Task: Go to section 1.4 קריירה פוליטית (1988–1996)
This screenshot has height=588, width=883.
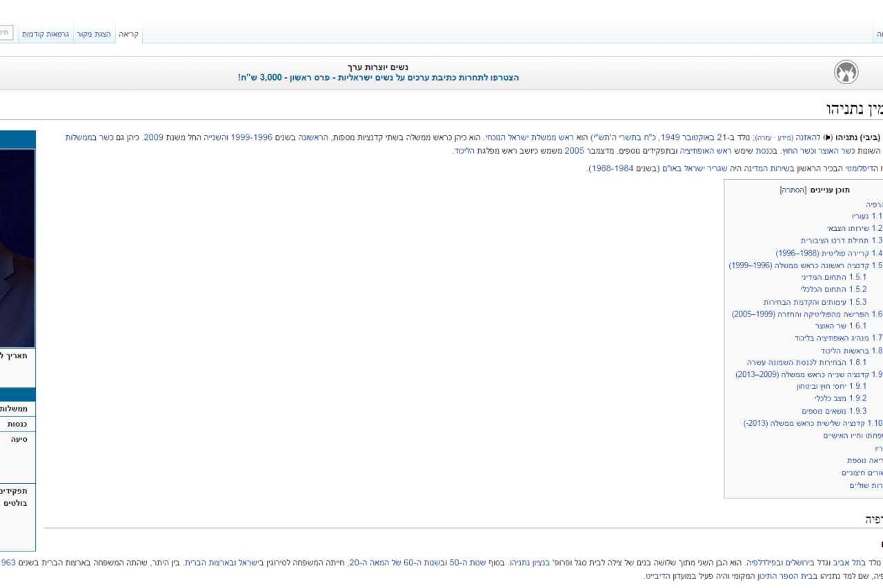Action: click(x=829, y=253)
